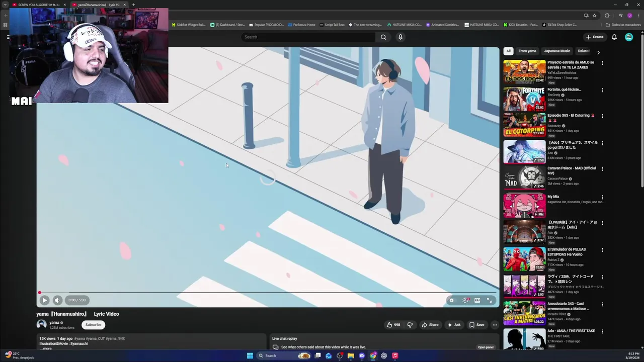Open the My Mix playlist thumbnail
The image size is (644, 362).
click(524, 206)
